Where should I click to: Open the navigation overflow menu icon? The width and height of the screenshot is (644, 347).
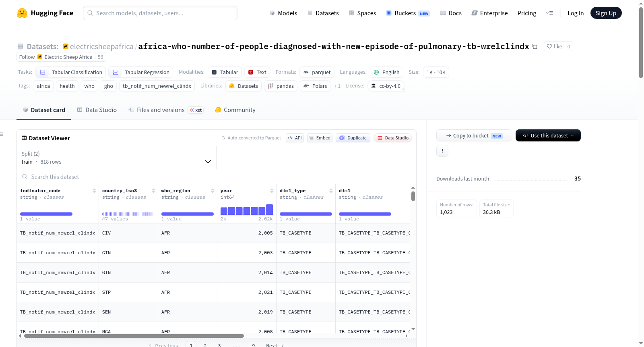[549, 13]
